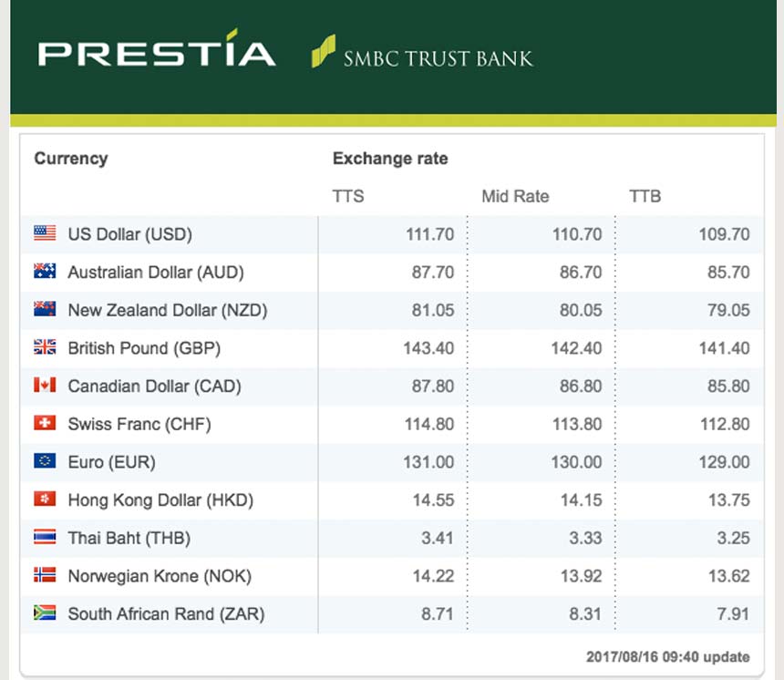Click the United States flag icon
Image resolution: width=784 pixels, height=680 pixels.
point(45,233)
